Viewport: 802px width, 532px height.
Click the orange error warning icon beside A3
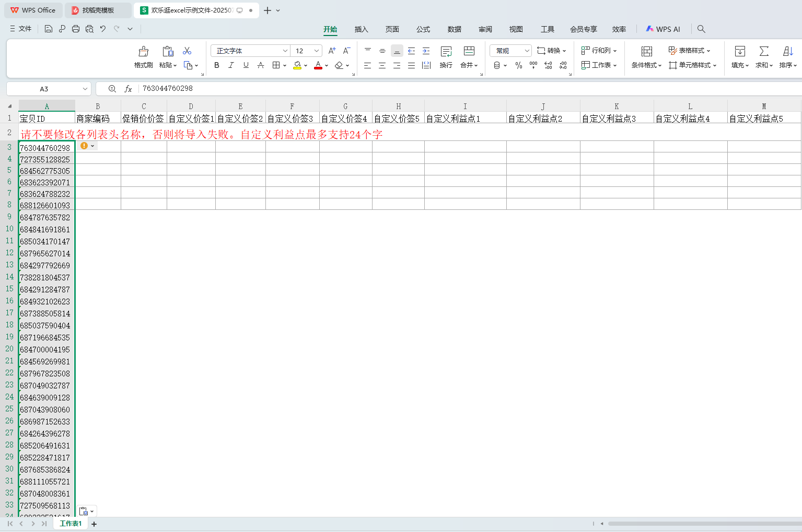click(x=84, y=146)
